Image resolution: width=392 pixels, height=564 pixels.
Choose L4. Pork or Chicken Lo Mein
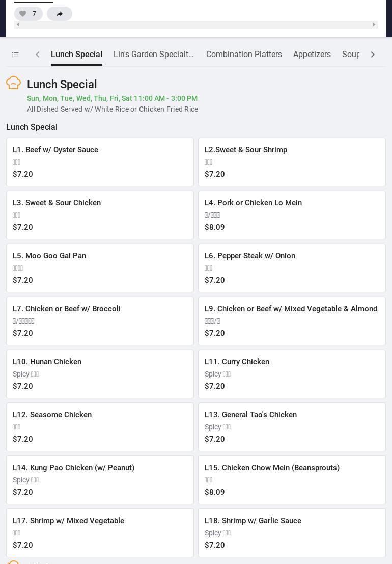pyautogui.click(x=292, y=215)
